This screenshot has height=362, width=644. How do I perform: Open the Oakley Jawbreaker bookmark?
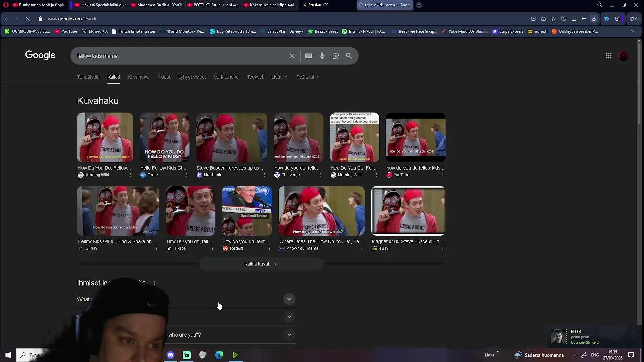575,31
